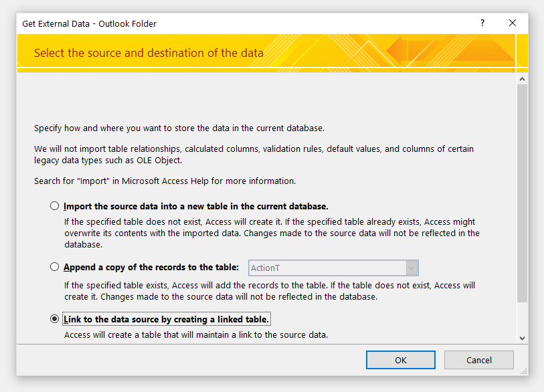The image size is (544, 392).
Task: Close the Get External Data dialog
Action: (513, 23)
